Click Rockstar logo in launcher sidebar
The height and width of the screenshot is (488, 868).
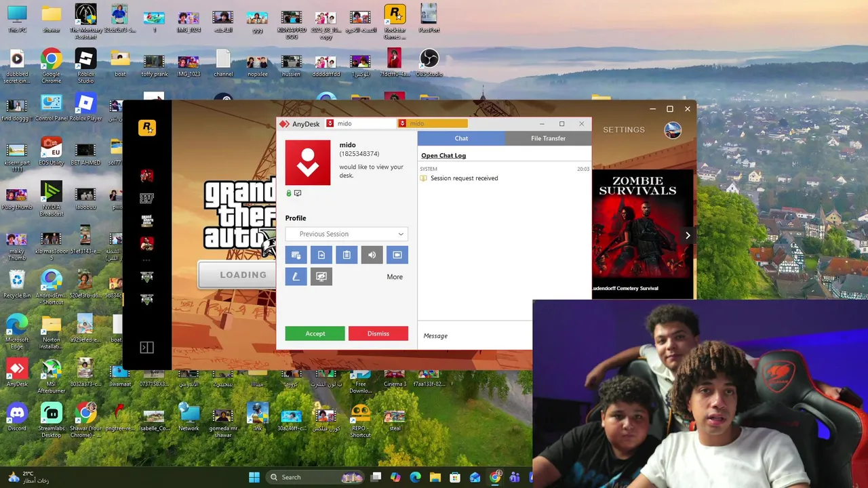pos(147,127)
